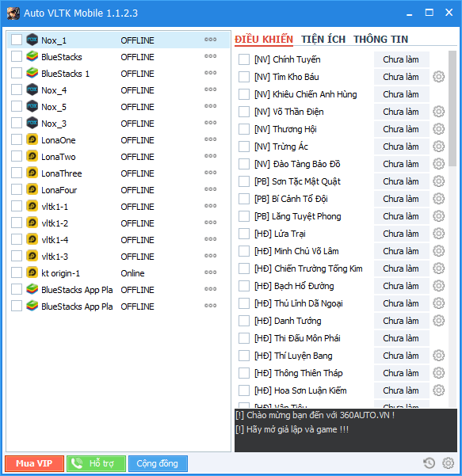
Task: Click the Nox_4 emulator icon
Action: 32,89
